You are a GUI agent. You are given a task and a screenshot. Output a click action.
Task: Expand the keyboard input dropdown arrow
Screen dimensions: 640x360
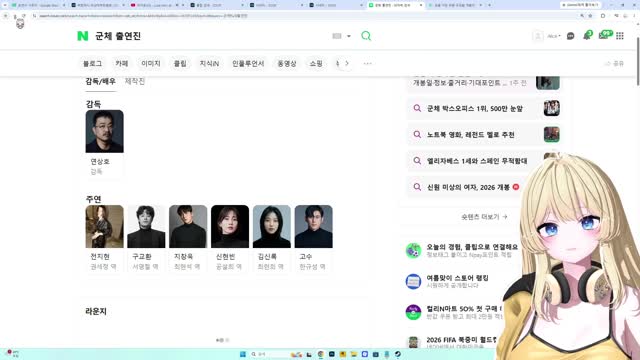click(349, 36)
